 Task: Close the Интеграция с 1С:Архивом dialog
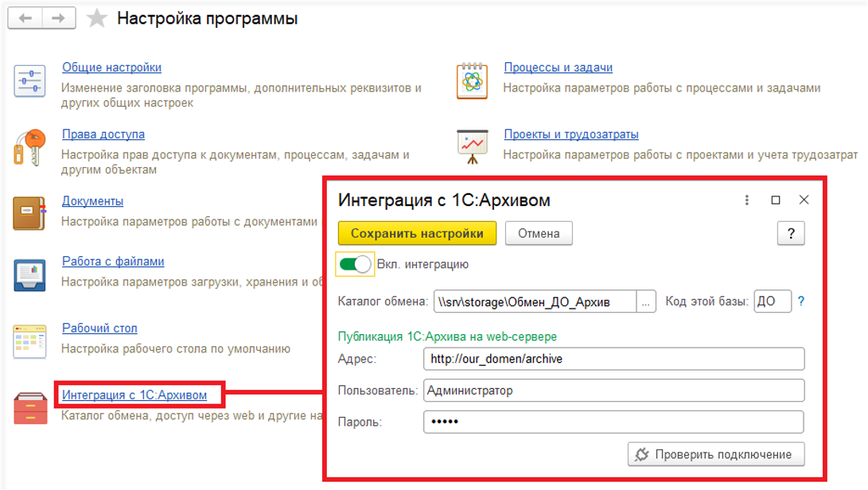tap(804, 200)
